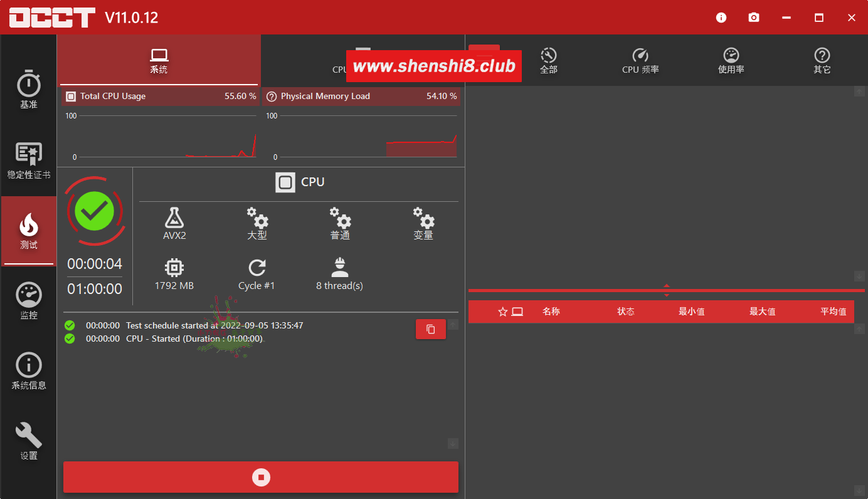
Task: Click the up arrow of the log scroller
Action: coord(453,324)
